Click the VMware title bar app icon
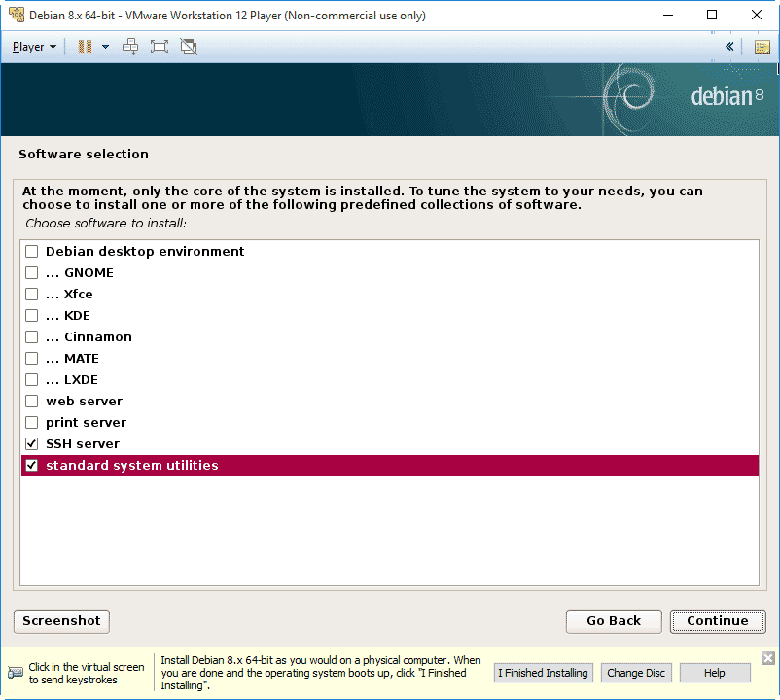 pyautogui.click(x=16, y=16)
